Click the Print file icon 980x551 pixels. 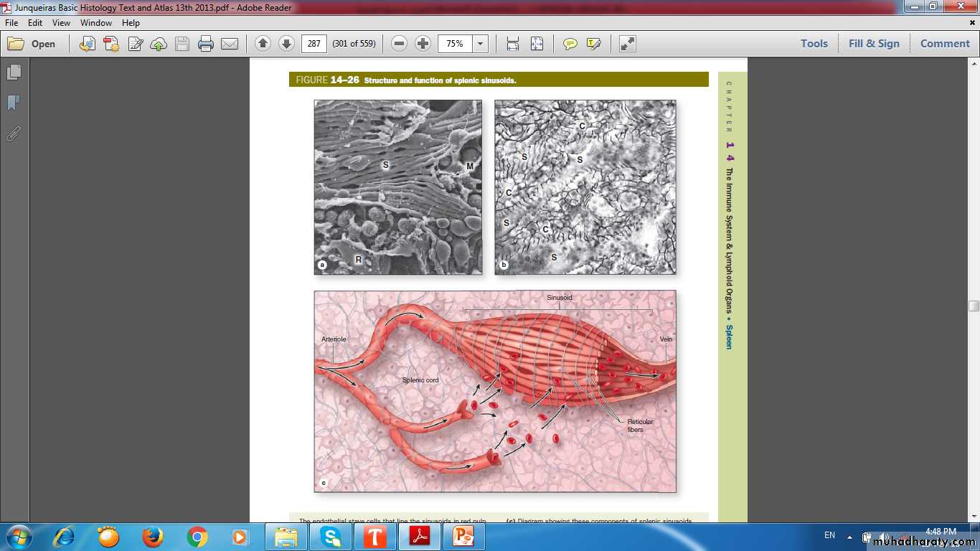pos(206,44)
